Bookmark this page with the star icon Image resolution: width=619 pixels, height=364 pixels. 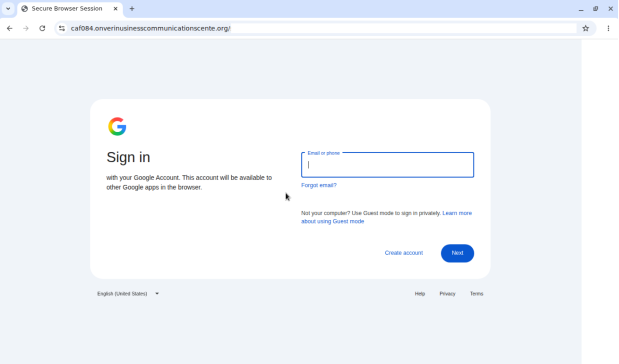point(585,28)
